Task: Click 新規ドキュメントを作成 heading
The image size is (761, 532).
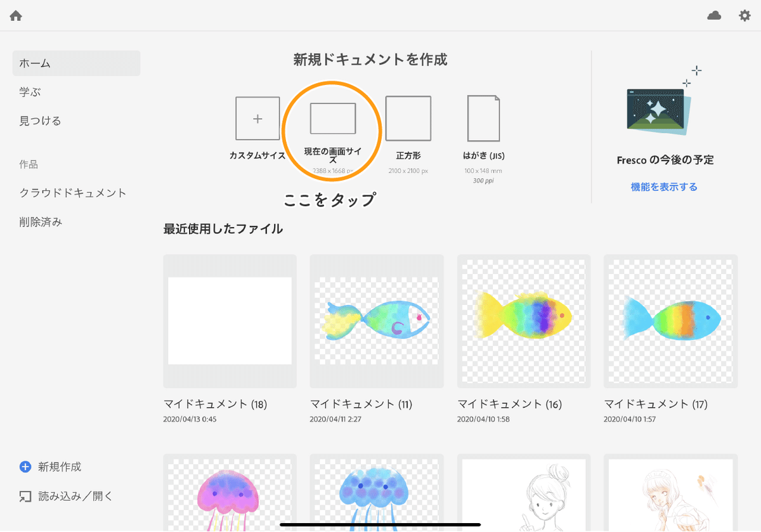Action: 370,60
